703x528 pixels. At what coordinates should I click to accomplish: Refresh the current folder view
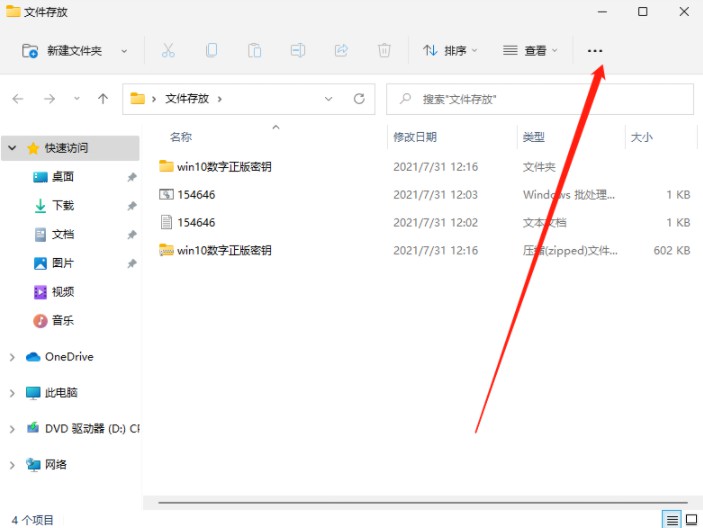pyautogui.click(x=359, y=99)
